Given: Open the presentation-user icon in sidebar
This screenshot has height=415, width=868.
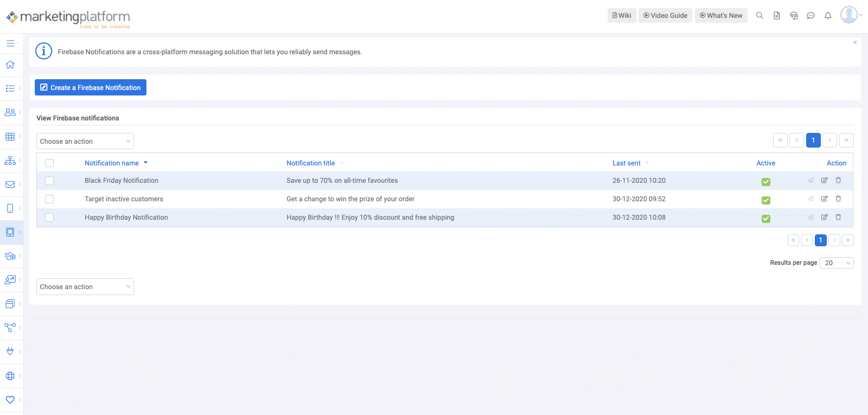Looking at the screenshot, I should coord(10,280).
